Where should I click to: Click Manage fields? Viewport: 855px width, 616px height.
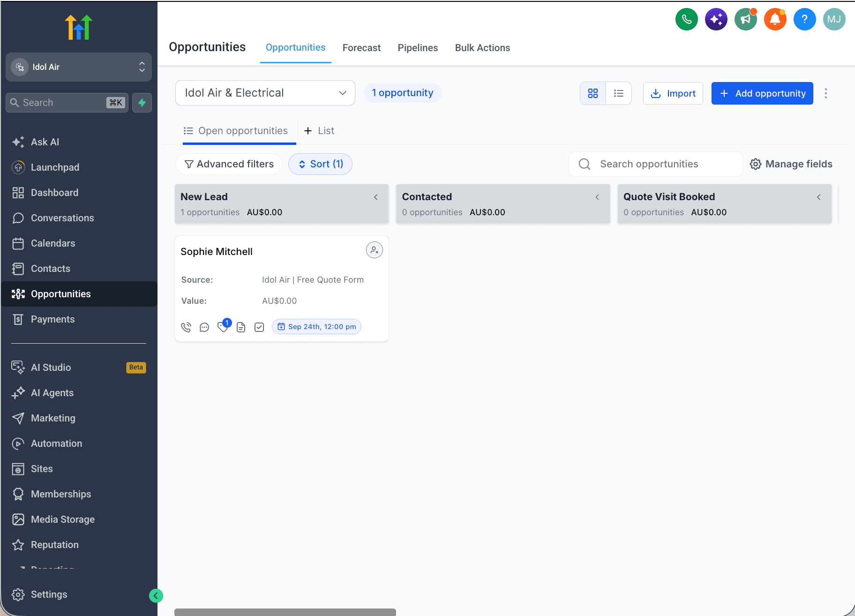click(791, 164)
